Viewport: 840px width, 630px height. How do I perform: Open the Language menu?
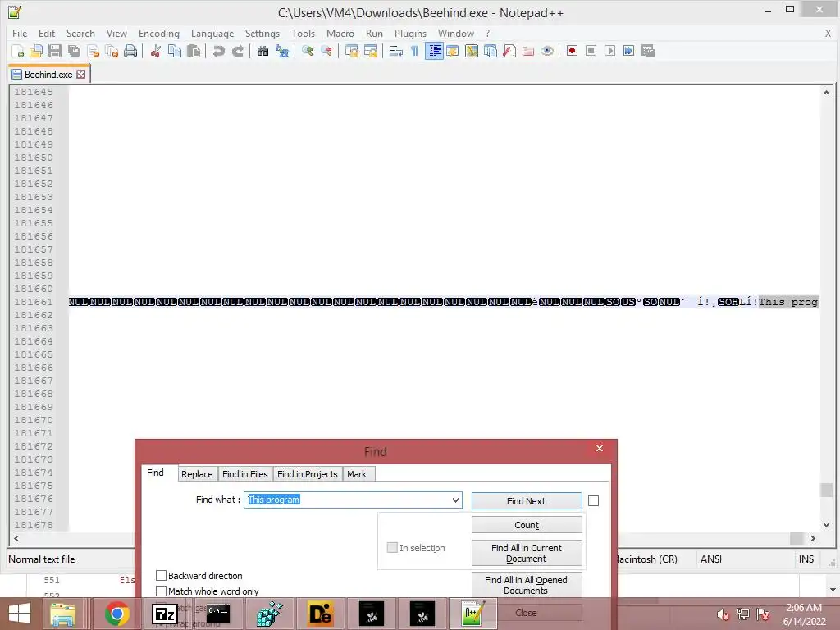[x=212, y=33]
